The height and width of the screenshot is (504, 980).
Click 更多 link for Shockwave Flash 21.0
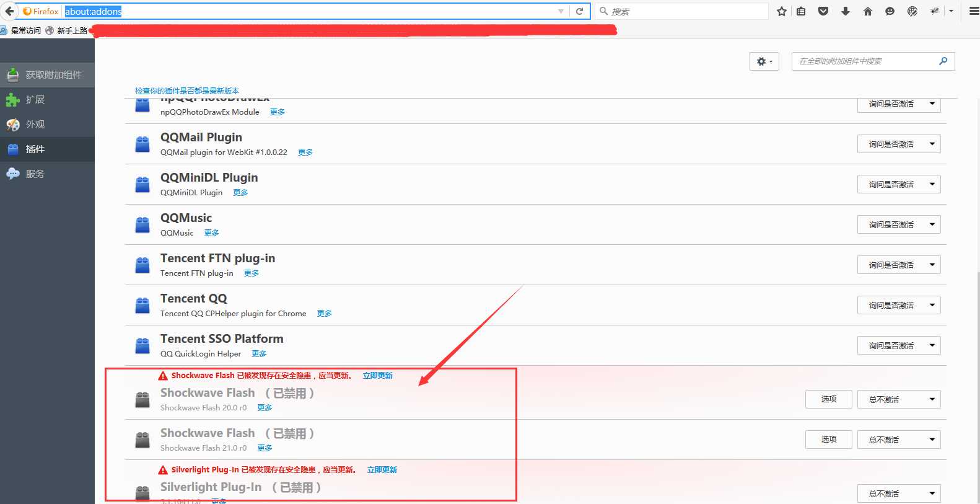265,448
